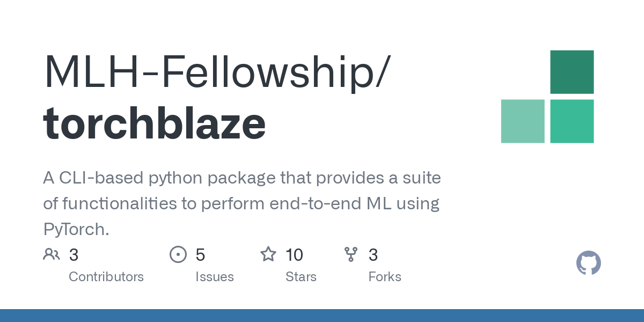The image size is (644, 322).
Task: Click the contributors count number 3
Action: 74,255
